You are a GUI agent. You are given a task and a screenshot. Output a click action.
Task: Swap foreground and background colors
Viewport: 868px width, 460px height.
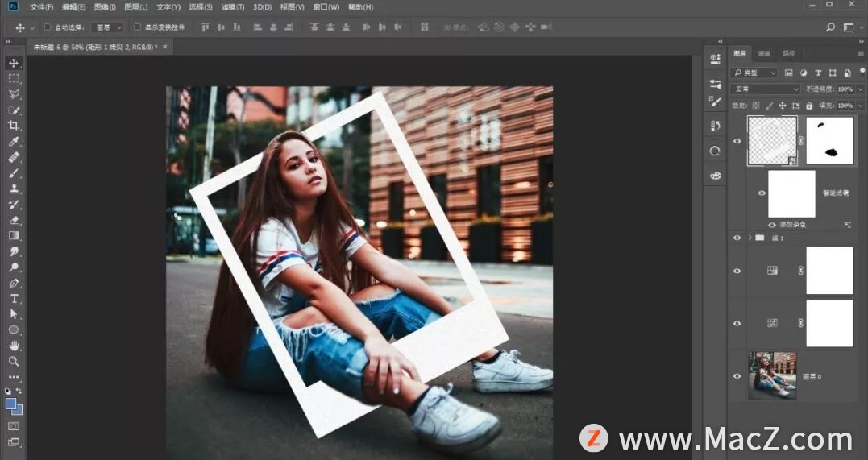(19, 392)
